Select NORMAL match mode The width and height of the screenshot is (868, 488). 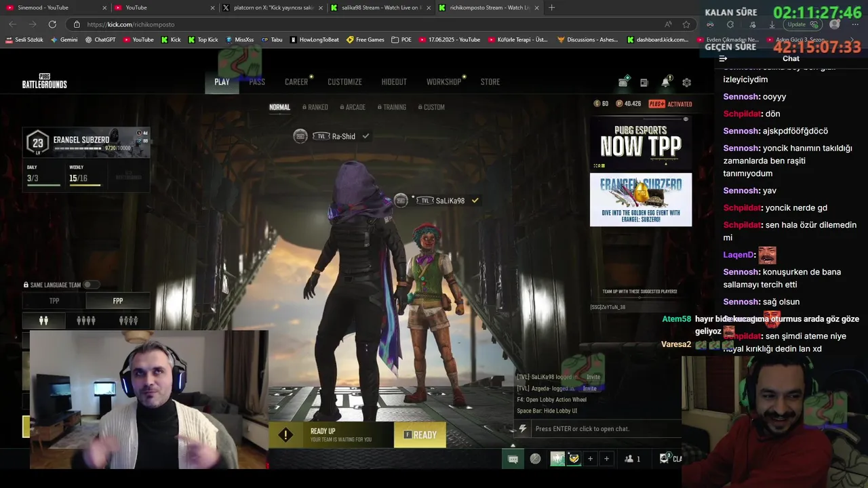pyautogui.click(x=279, y=107)
